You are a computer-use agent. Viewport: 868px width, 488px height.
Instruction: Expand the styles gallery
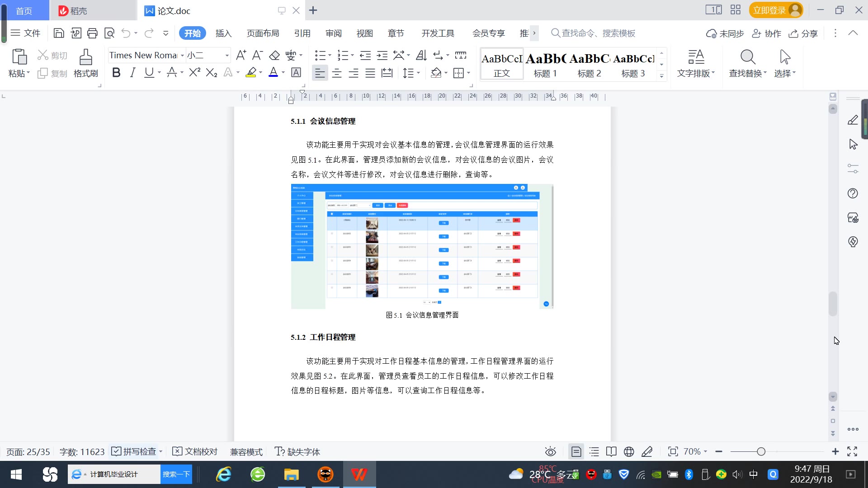(x=662, y=76)
